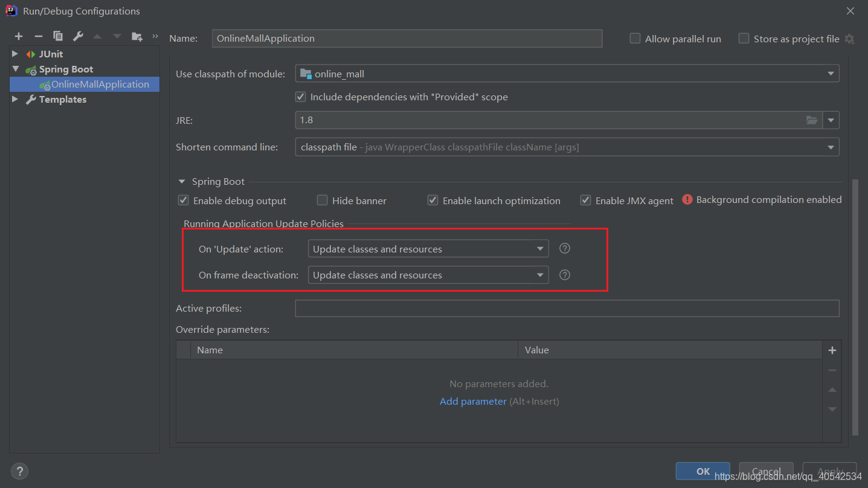The height and width of the screenshot is (488, 868).
Task: Click Add parameter link
Action: coord(473,401)
